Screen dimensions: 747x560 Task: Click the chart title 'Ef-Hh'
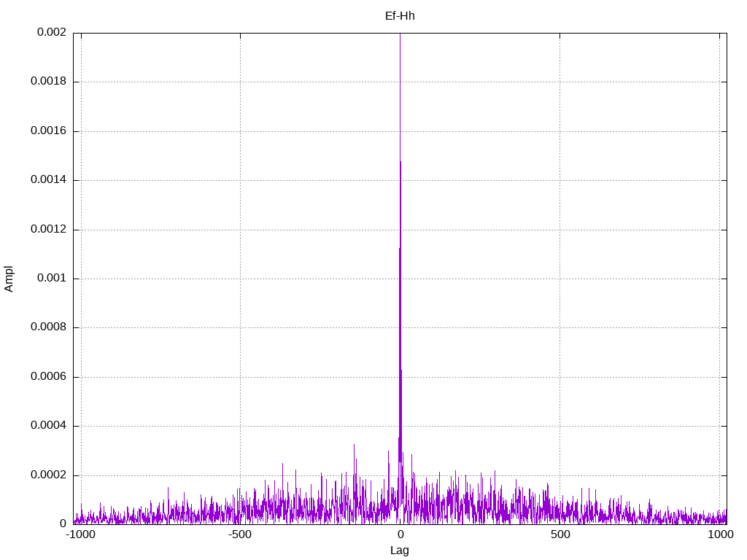click(x=400, y=15)
